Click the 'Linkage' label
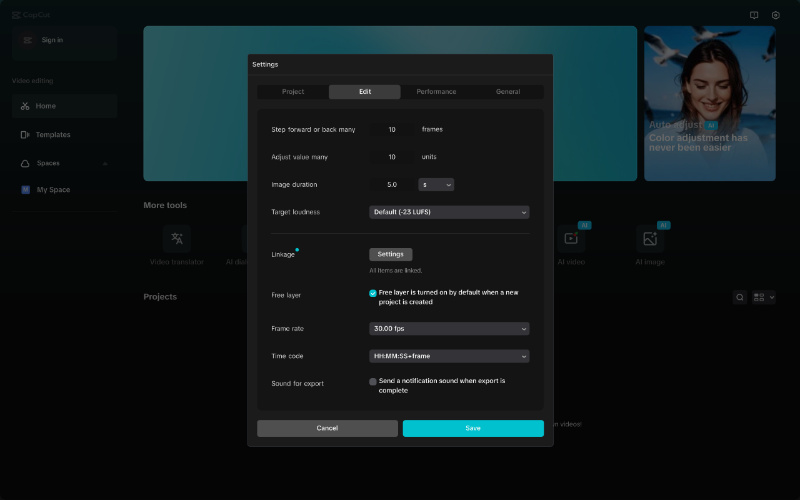 283,255
